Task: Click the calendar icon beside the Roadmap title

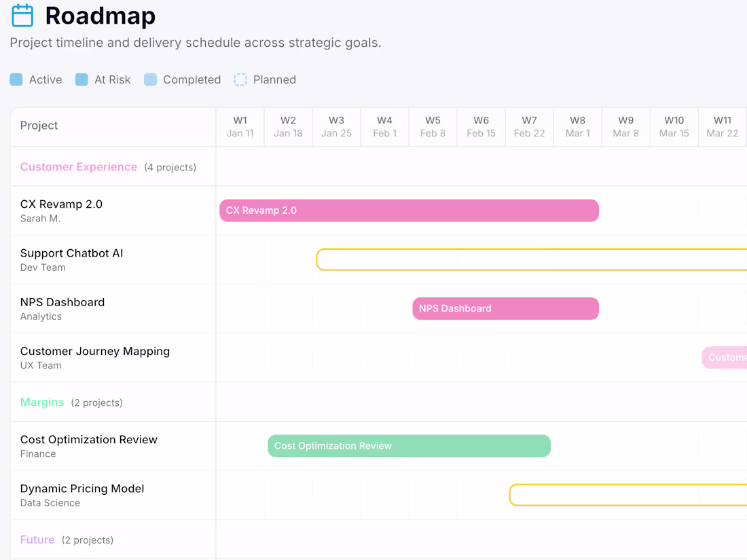Action: point(21,15)
